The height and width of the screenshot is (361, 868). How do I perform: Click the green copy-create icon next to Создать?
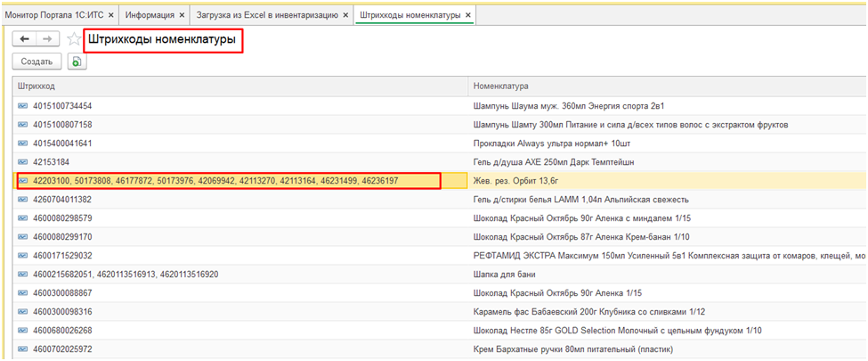pos(78,62)
